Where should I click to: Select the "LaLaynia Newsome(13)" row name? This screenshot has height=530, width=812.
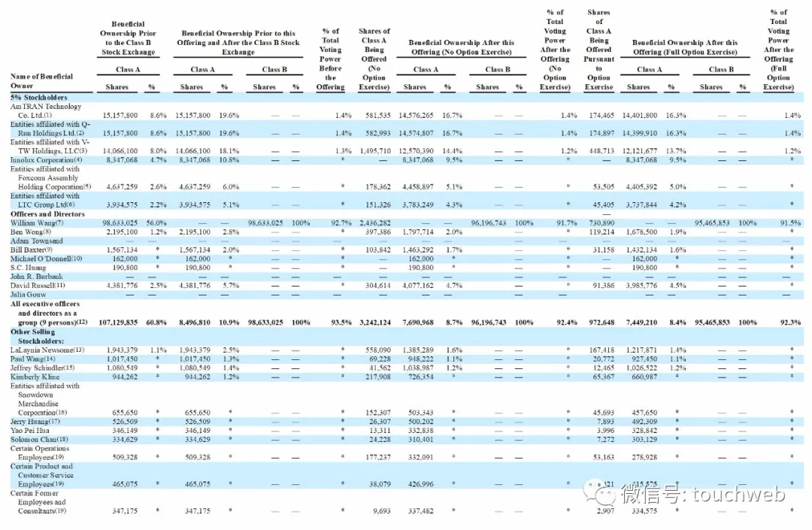(47, 350)
